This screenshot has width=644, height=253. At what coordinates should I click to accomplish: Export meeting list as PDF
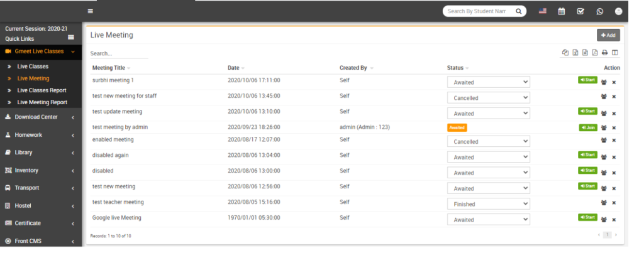coord(595,53)
